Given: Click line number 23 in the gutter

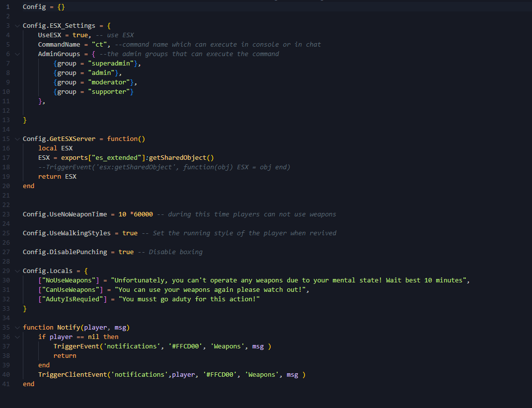Looking at the screenshot, I should (x=6, y=214).
